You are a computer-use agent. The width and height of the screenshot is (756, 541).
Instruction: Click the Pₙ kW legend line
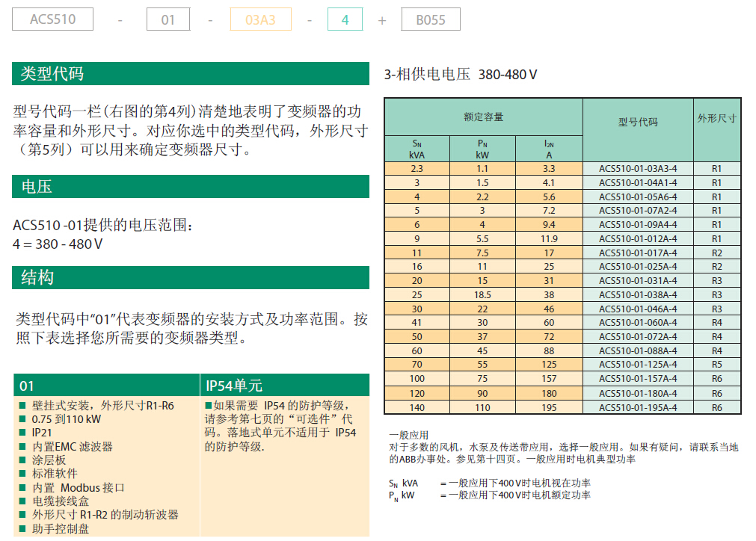click(x=489, y=495)
